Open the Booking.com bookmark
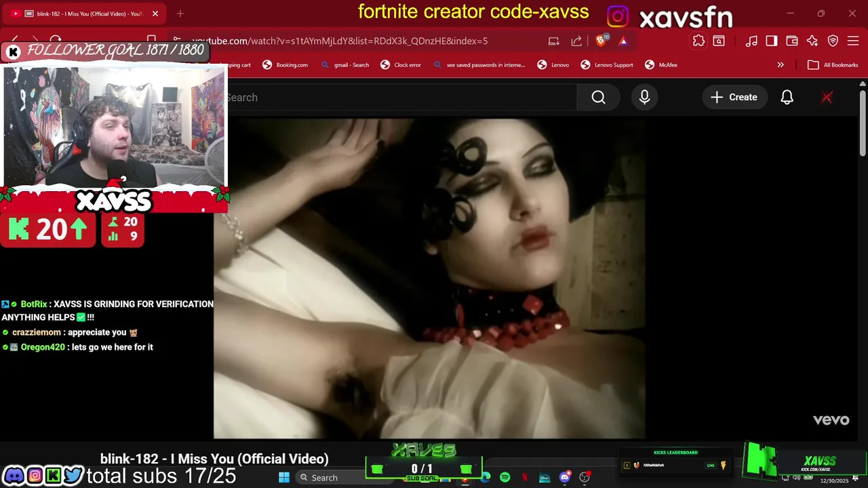 285,65
